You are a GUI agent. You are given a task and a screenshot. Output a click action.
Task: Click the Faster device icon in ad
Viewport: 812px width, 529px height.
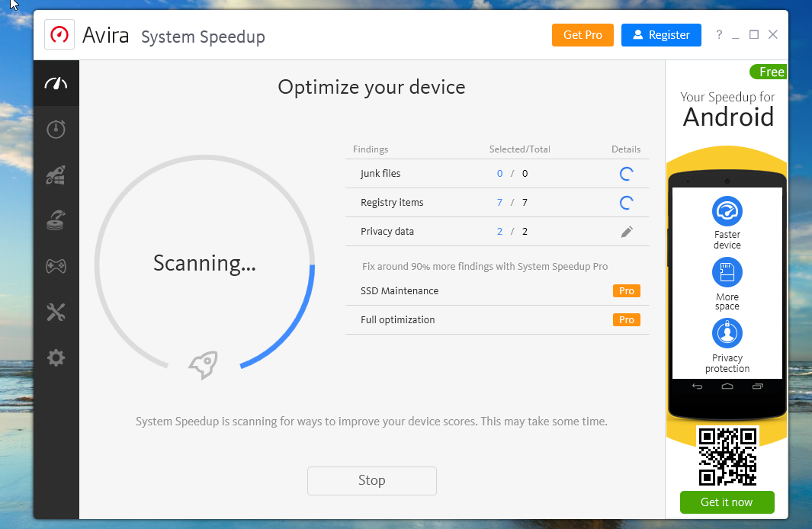727,211
